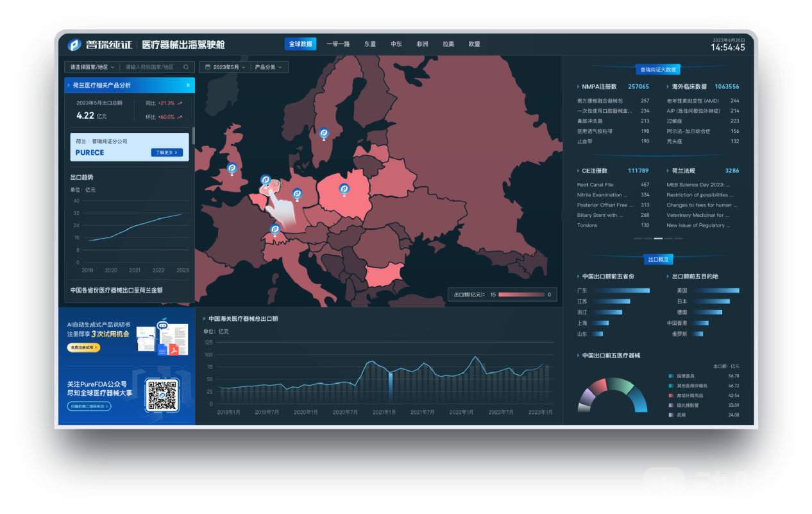Image resolution: width=812 pixels, height=514 pixels.
Task: Click the search magnifier icon
Action: tap(186, 67)
